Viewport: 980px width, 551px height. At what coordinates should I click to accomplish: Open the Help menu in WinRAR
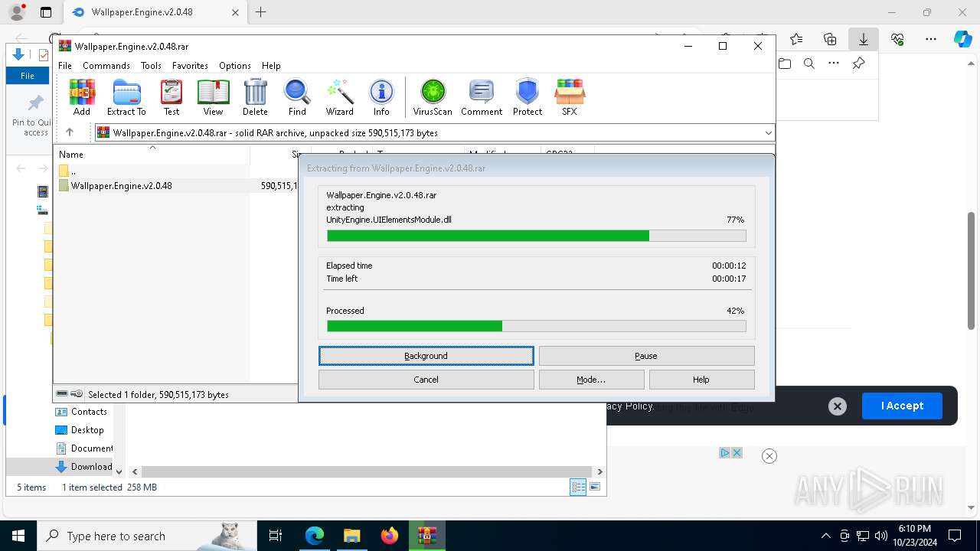point(271,66)
